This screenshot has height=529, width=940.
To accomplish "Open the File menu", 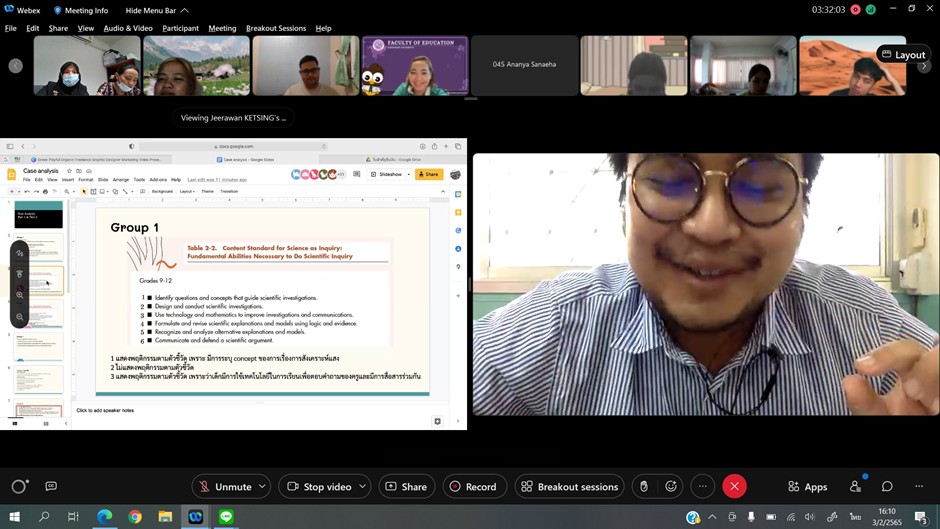I will coord(11,28).
